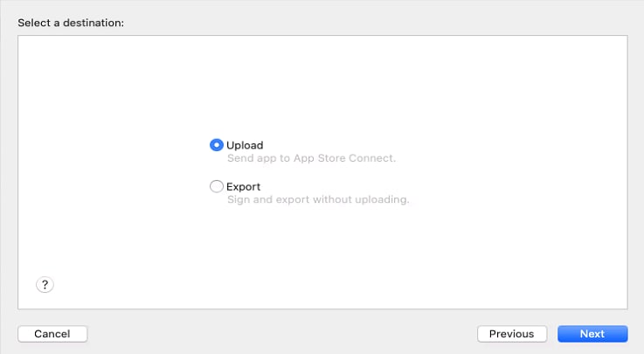Screen dimensions: 644x354
Task: Click the "?" icon in destination panel
Action: (x=45, y=284)
